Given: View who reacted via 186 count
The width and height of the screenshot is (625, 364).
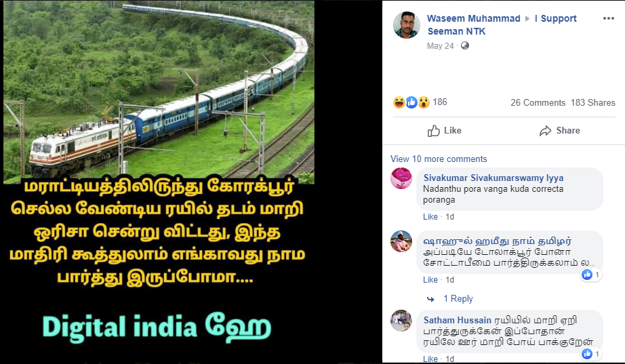Looking at the screenshot, I should (440, 102).
